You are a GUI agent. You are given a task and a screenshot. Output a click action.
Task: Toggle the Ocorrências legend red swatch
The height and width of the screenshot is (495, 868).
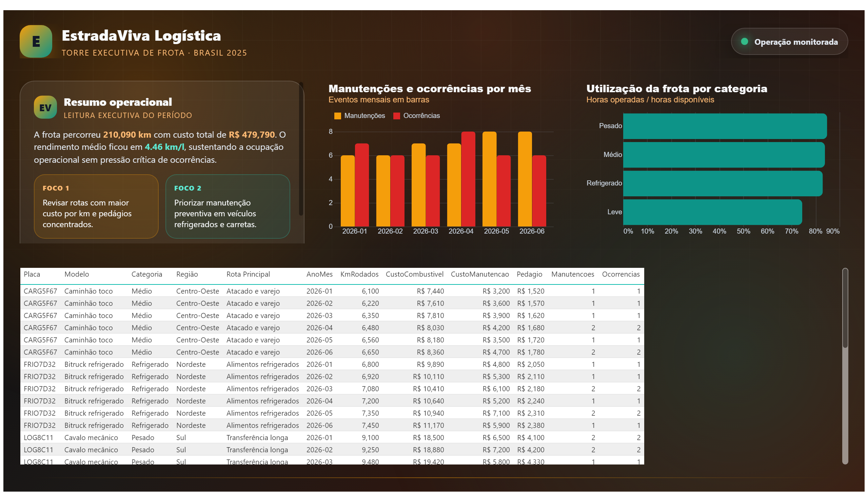tap(396, 116)
